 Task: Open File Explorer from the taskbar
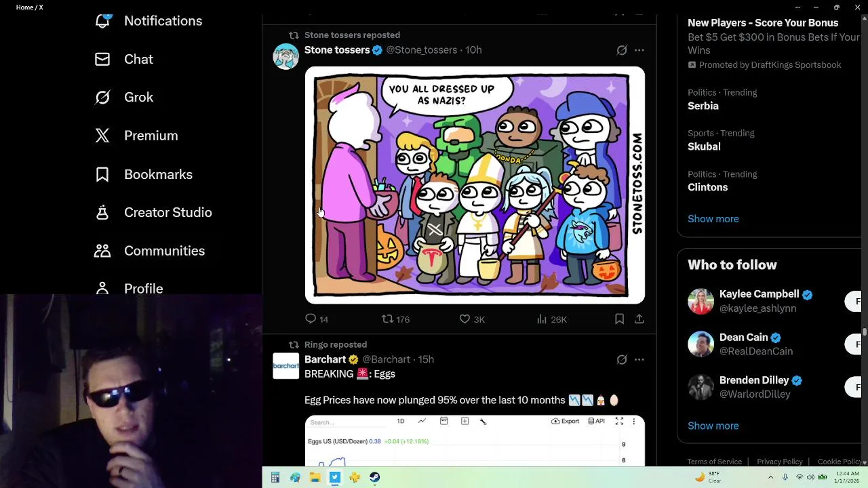[x=315, y=478]
